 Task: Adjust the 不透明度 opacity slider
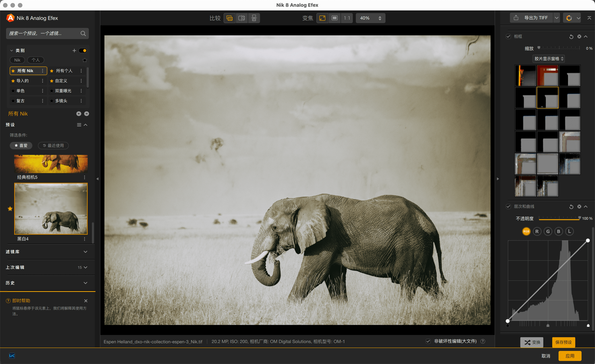(560, 218)
